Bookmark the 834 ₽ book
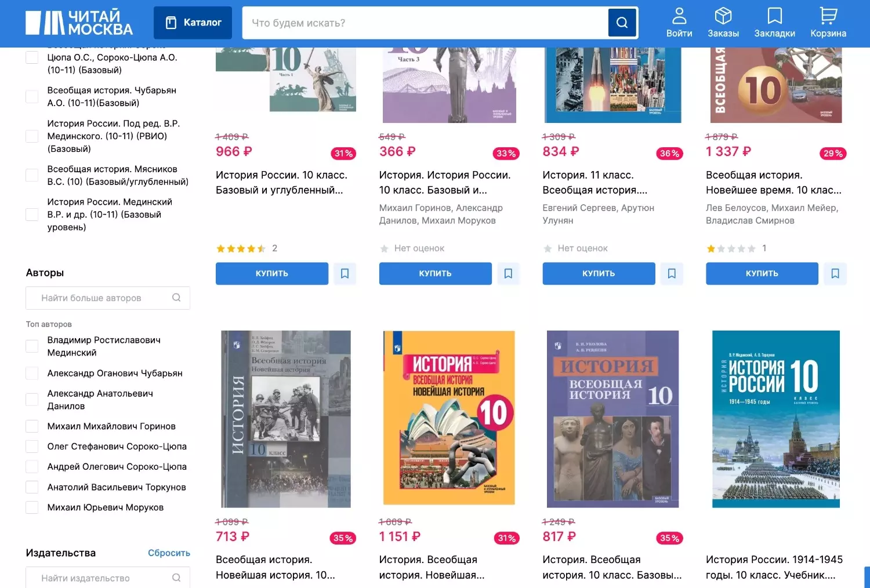 point(672,274)
